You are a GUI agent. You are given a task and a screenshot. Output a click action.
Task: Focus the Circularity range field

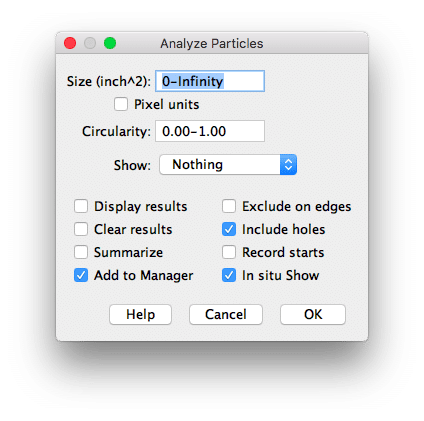210,131
